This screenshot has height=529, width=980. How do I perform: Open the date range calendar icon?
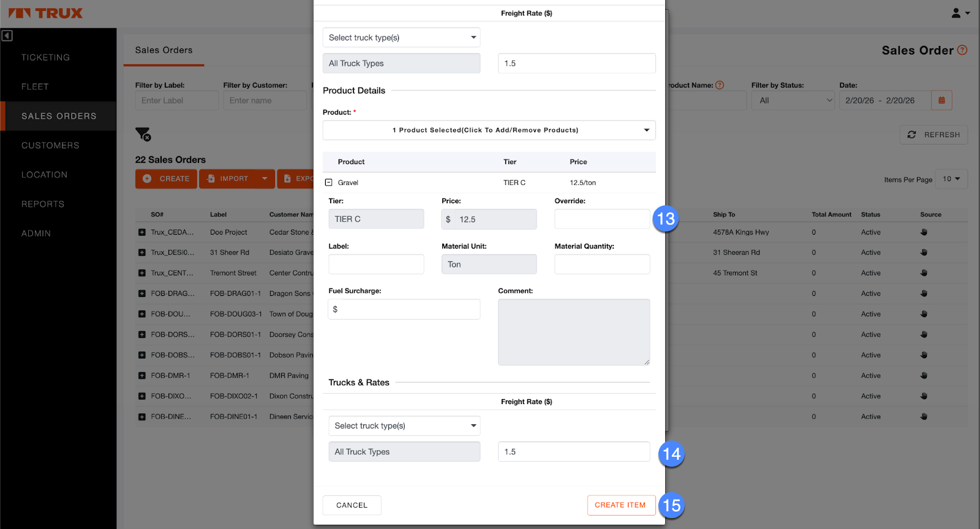(941, 100)
